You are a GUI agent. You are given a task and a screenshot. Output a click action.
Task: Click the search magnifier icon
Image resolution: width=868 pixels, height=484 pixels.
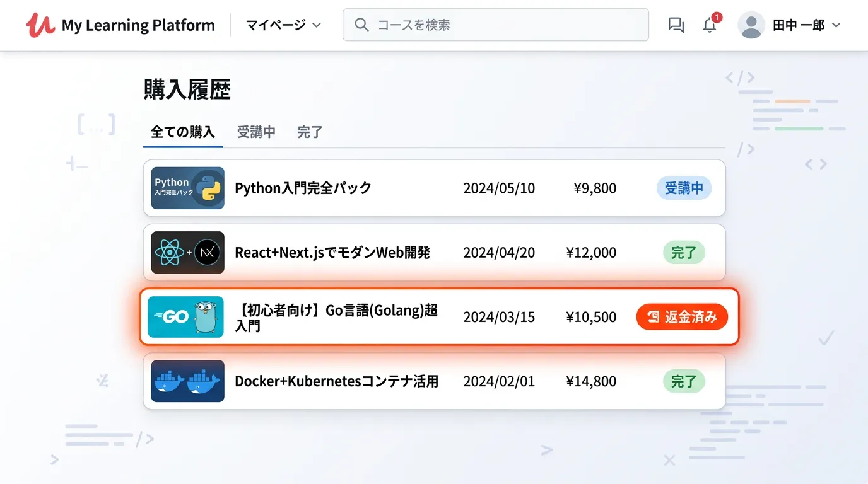361,25
